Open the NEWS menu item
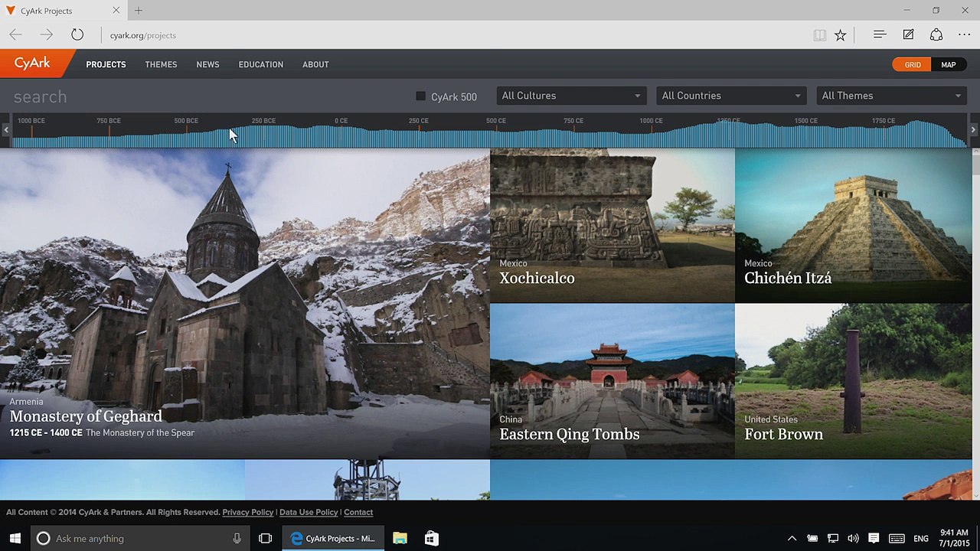The width and height of the screenshot is (980, 551). point(207,64)
